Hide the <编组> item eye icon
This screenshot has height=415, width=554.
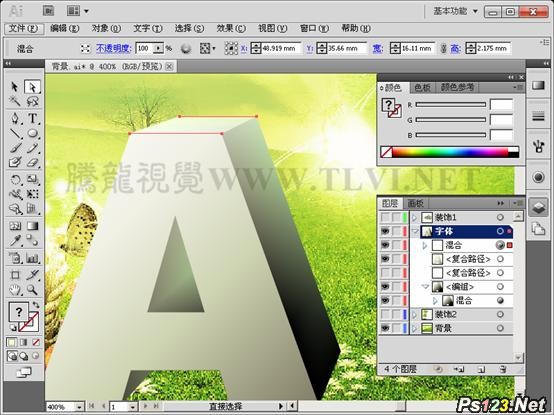[385, 287]
